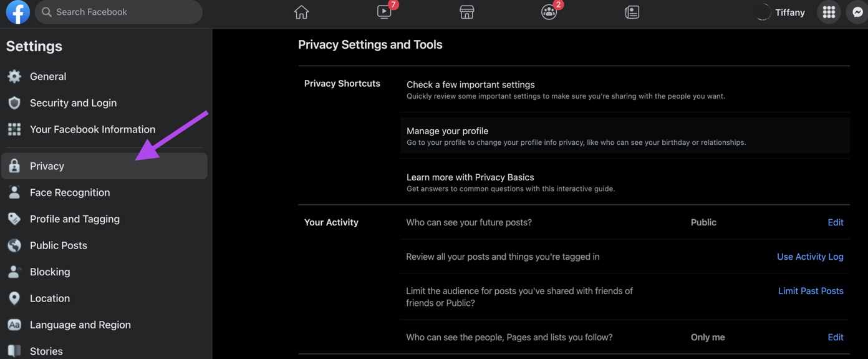Click 'Review all your posts' row text
The image size is (868, 359).
click(x=503, y=257)
